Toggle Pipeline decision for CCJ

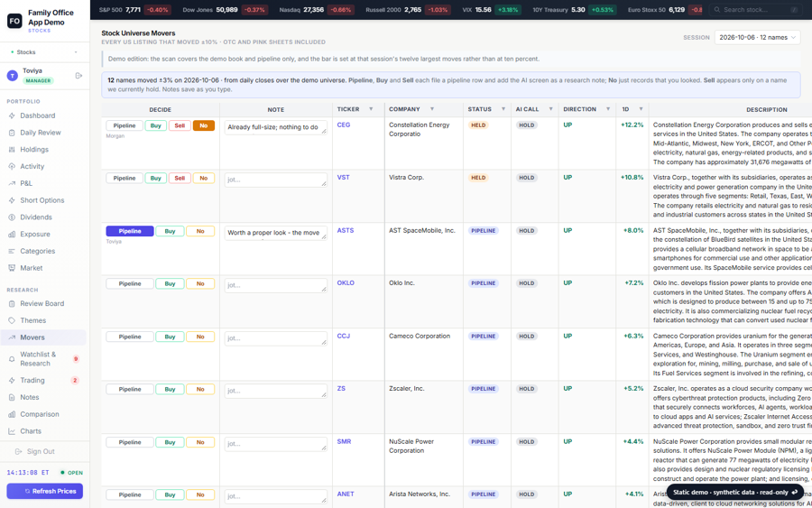pyautogui.click(x=129, y=337)
